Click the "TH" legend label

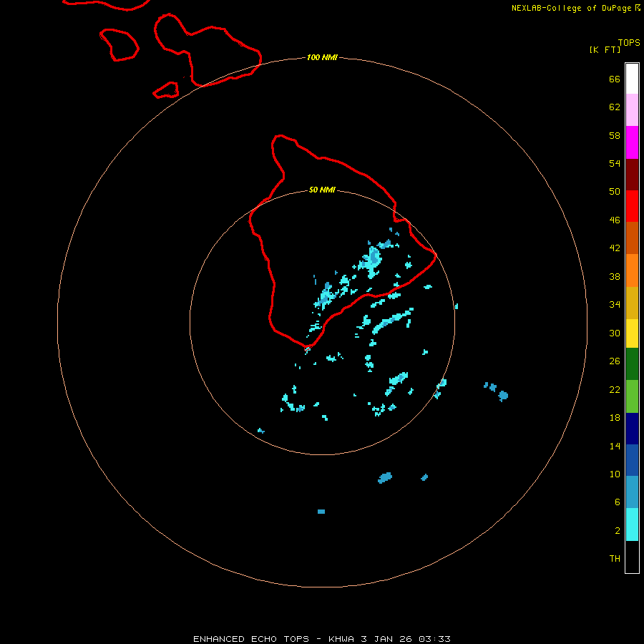[x=615, y=559]
